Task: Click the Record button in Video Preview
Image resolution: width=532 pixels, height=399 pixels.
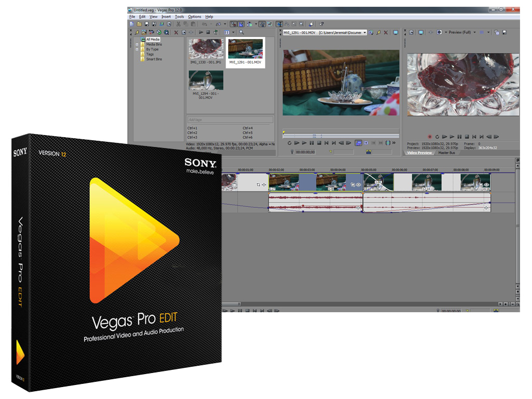Action: (430, 137)
